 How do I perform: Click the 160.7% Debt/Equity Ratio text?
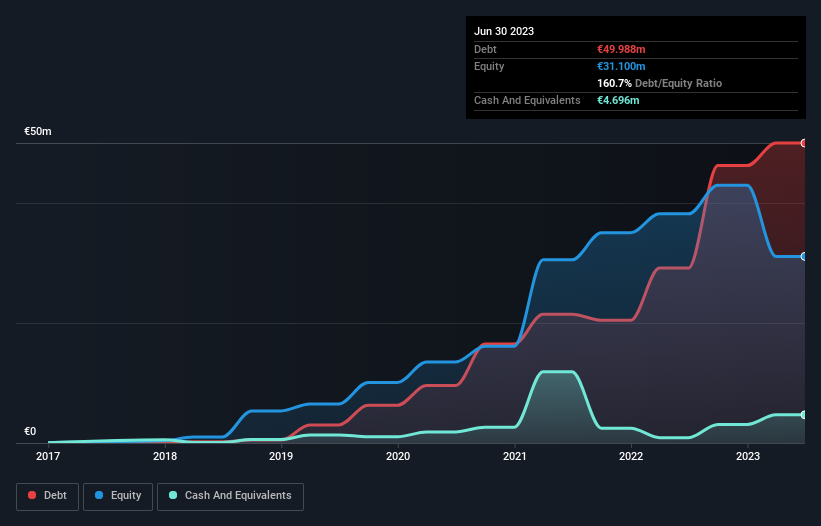(659, 83)
